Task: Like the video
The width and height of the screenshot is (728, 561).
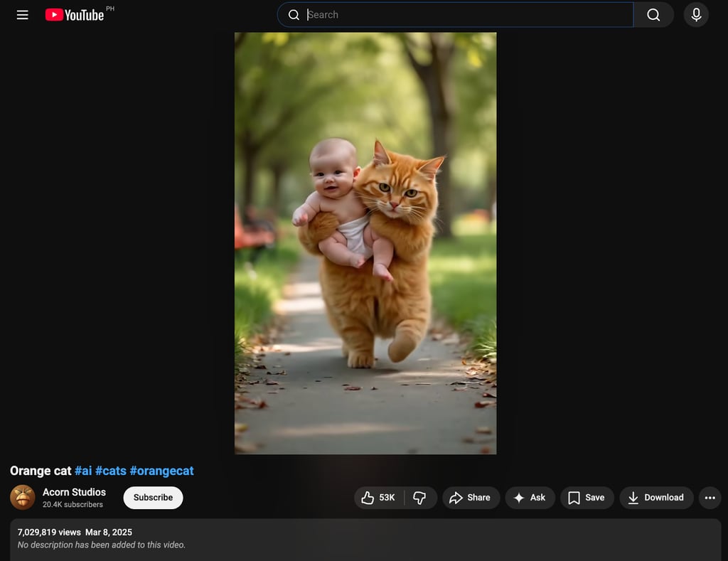Action: click(x=376, y=498)
